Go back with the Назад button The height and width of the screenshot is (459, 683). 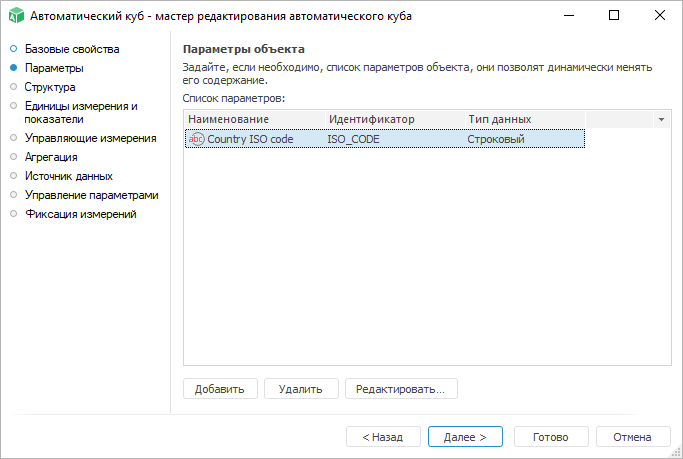pyautogui.click(x=383, y=437)
